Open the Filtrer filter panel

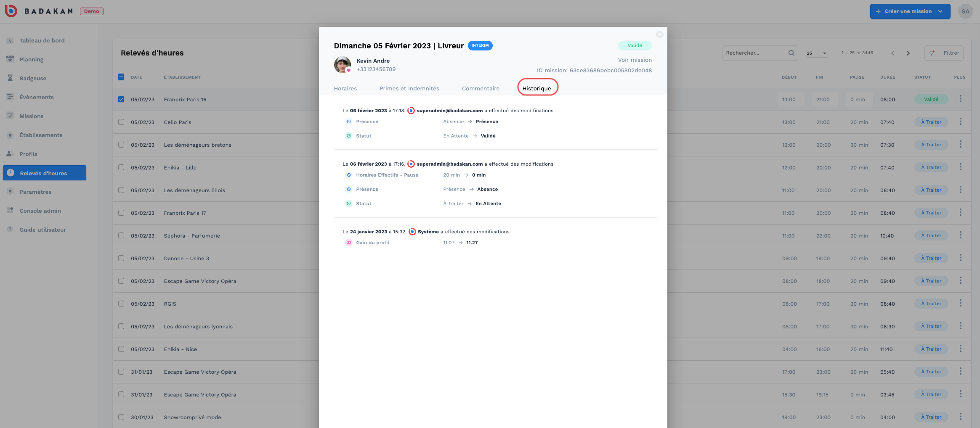tap(944, 53)
